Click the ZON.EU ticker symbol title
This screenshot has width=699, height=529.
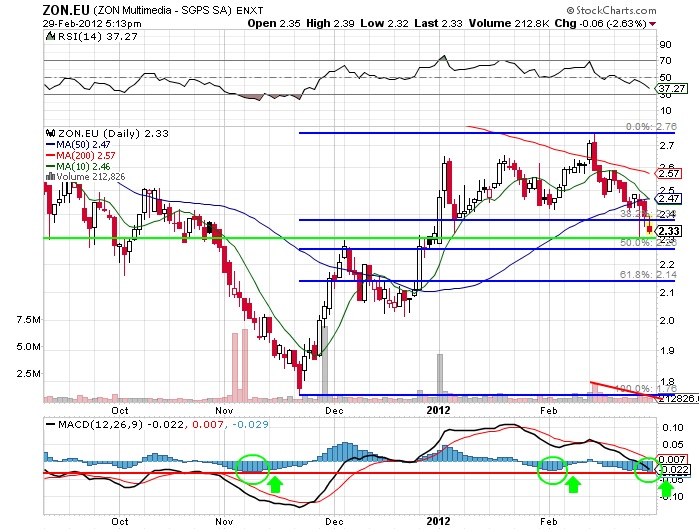[x=66, y=9]
